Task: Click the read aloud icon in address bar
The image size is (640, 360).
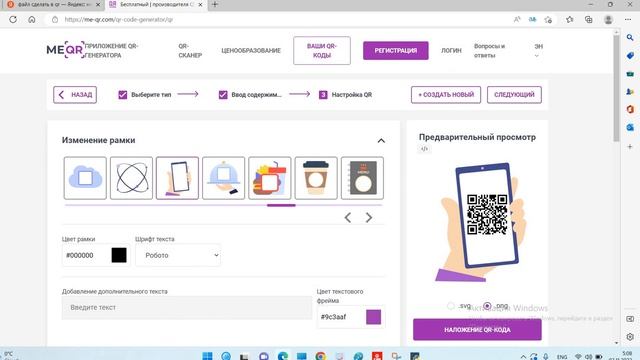Action: tap(517, 19)
